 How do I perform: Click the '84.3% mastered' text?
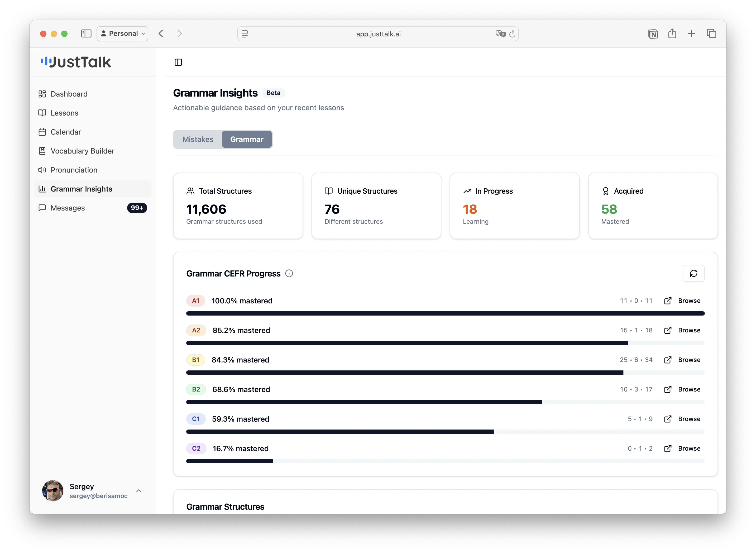tap(240, 360)
